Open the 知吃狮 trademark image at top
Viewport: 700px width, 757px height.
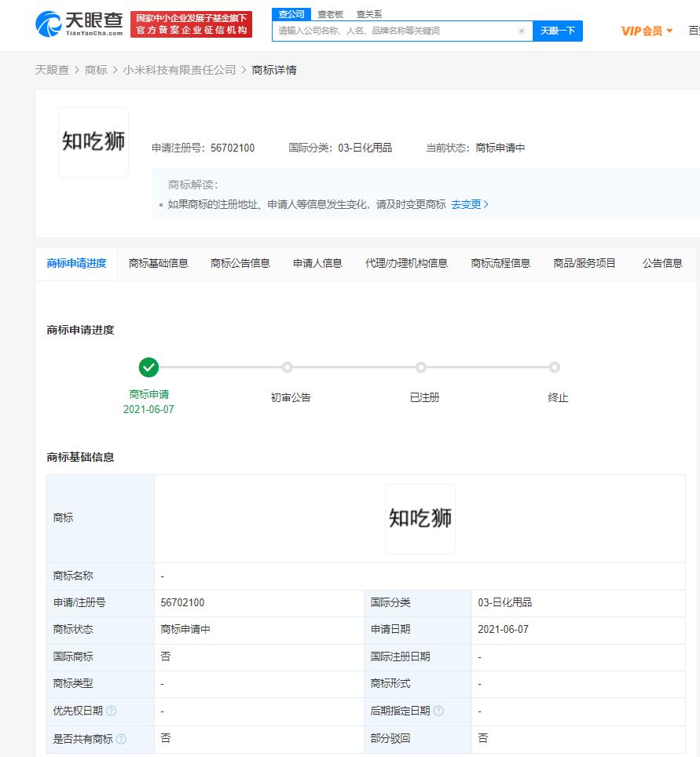93,142
